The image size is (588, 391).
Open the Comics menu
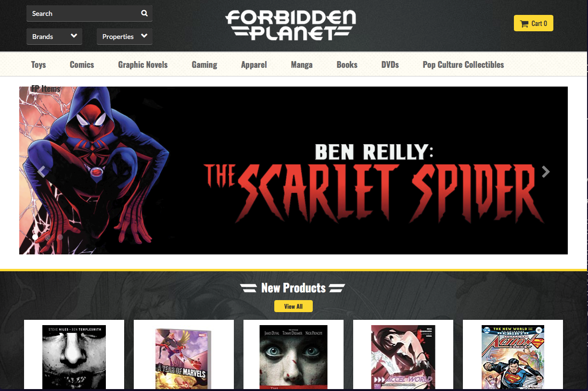pos(82,64)
